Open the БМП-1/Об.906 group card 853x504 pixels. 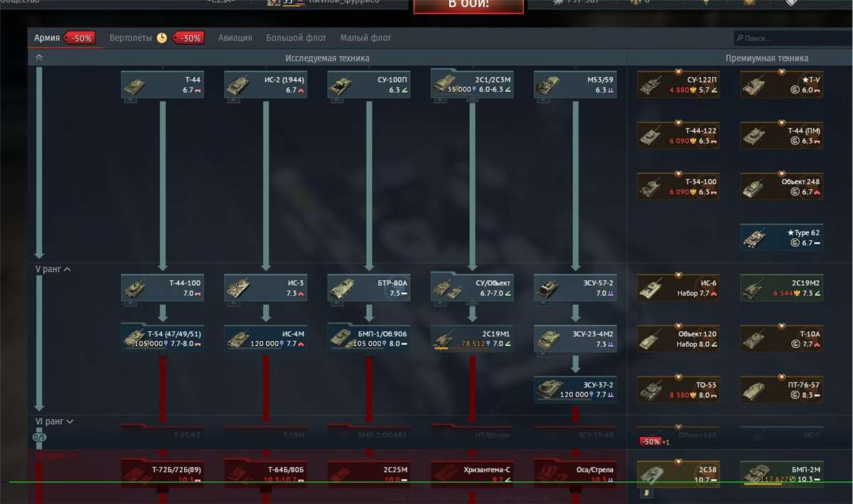tap(369, 338)
